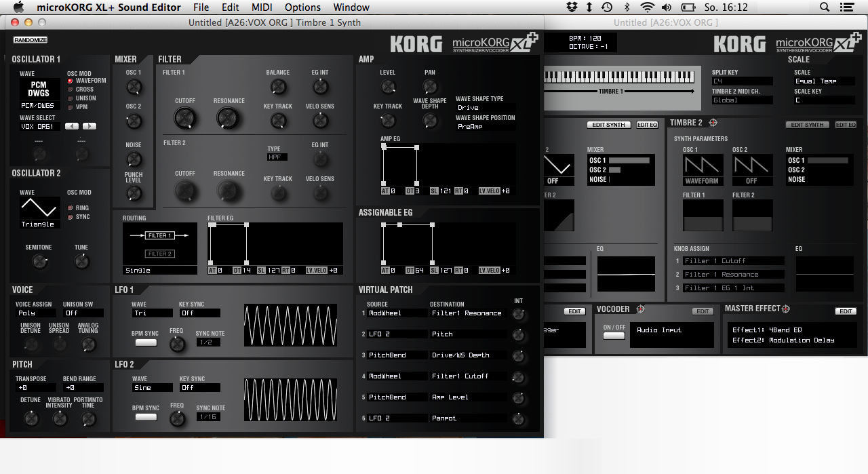Screen dimensions: 868x474
Task: Open the Options menu
Action: click(302, 7)
